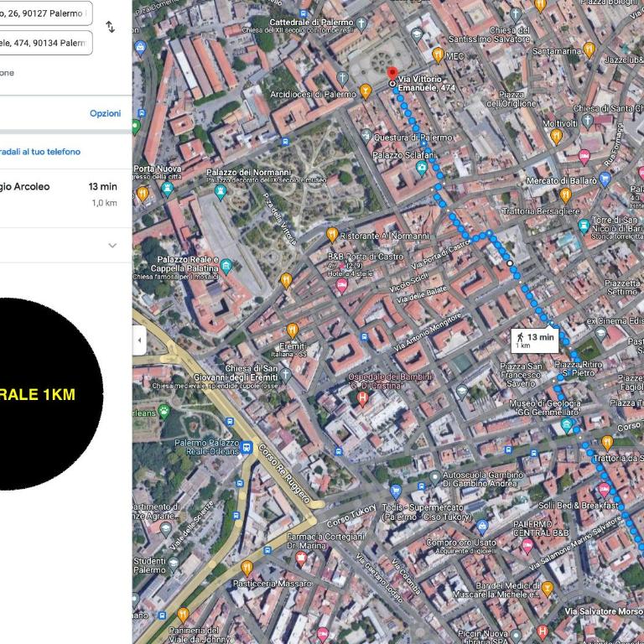
Task: Click the red destination pin at Via Vittorio Emanuele
Action: (x=392, y=74)
